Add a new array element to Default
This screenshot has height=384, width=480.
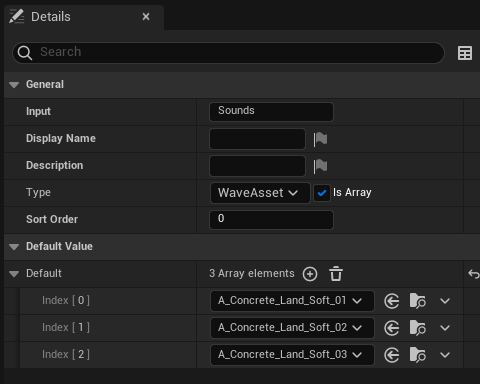(x=310, y=274)
